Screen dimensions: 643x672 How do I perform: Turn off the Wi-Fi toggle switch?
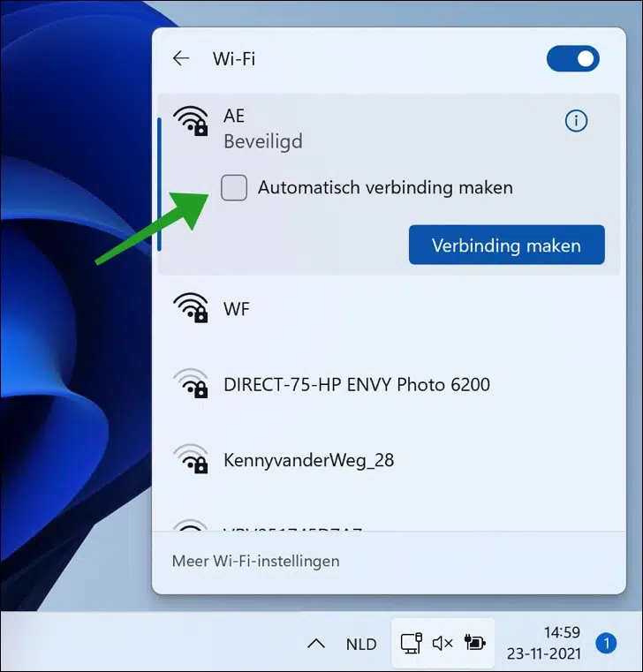point(572,58)
